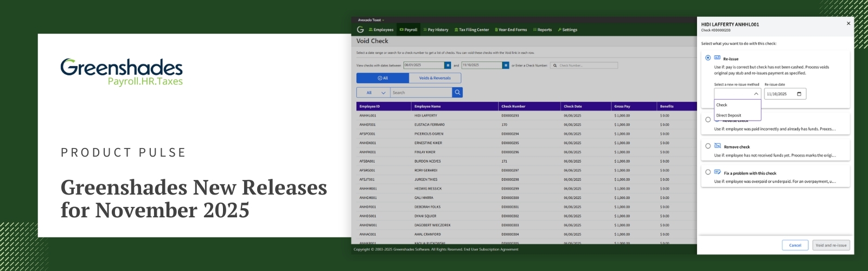This screenshot has height=271, width=868.
Task: Click the Re-issue date field
Action: pos(785,94)
